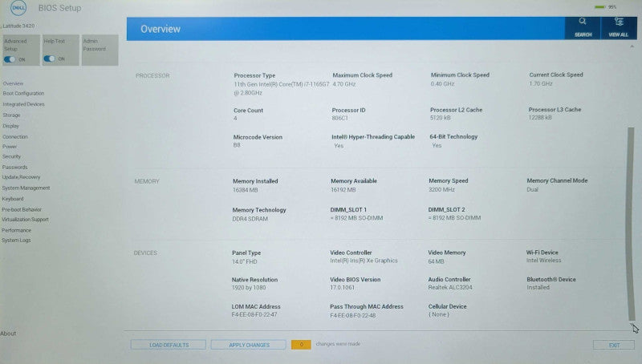Open Pre-boot Behavior section
642x364 pixels.
click(x=22, y=209)
